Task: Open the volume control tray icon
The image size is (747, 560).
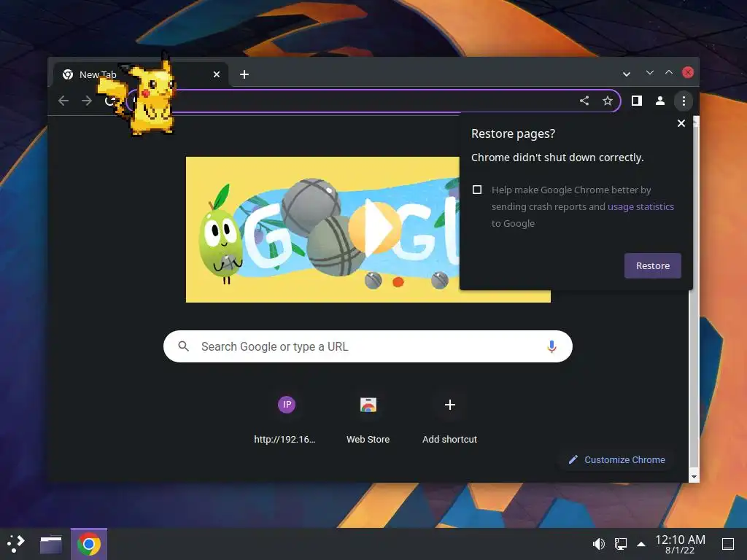Action: coord(598,544)
